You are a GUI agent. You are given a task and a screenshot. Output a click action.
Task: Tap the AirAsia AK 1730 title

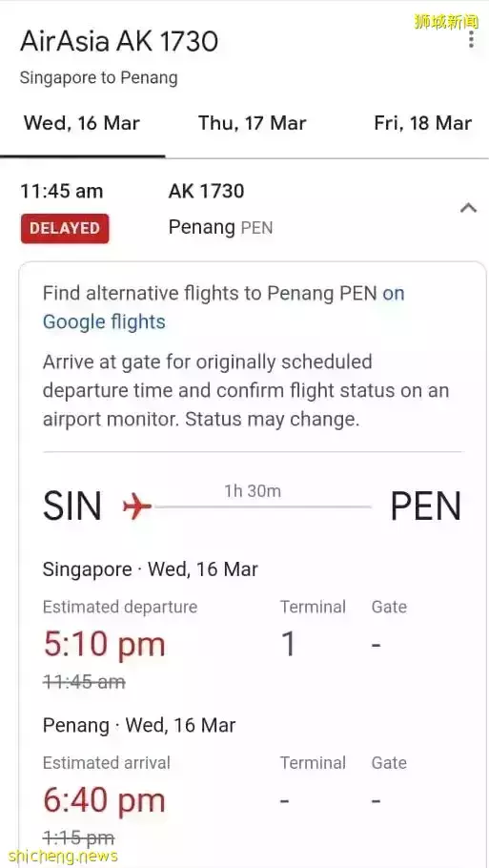(119, 42)
